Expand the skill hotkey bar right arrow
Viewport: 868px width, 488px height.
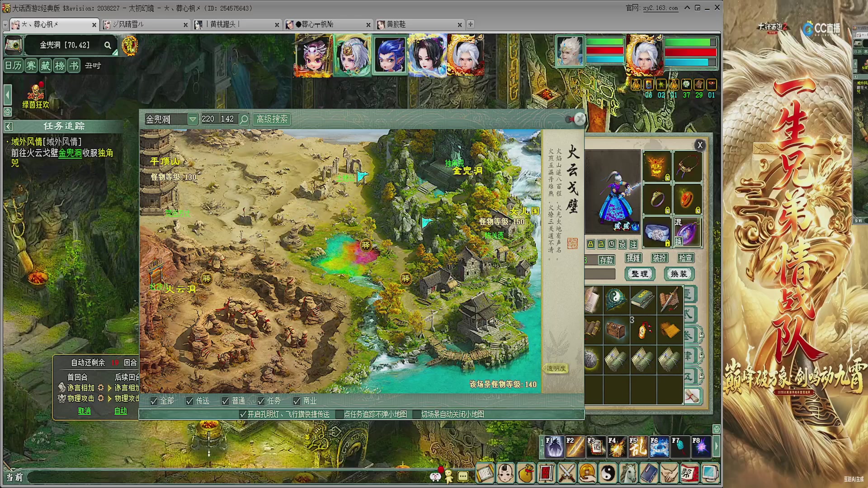(716, 446)
